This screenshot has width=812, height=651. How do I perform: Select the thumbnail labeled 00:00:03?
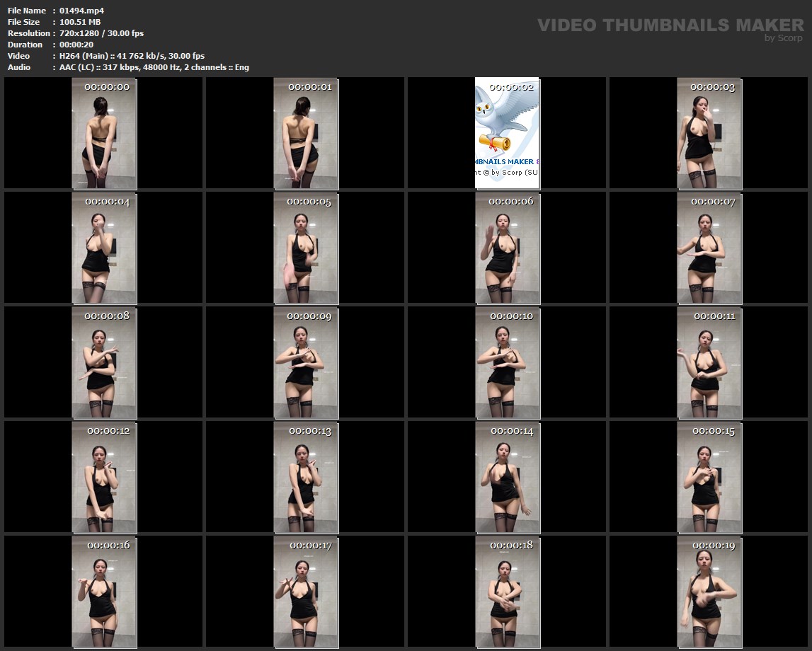[709, 134]
